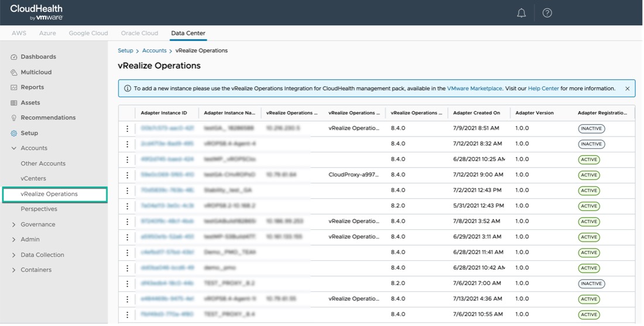The image size is (644, 326).
Task: Switch to the Oracle Cloud tab
Action: 140,33
